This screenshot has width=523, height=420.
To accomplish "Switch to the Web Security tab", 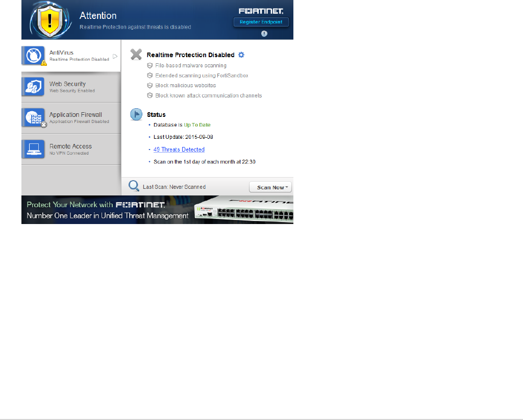I will (x=71, y=87).
